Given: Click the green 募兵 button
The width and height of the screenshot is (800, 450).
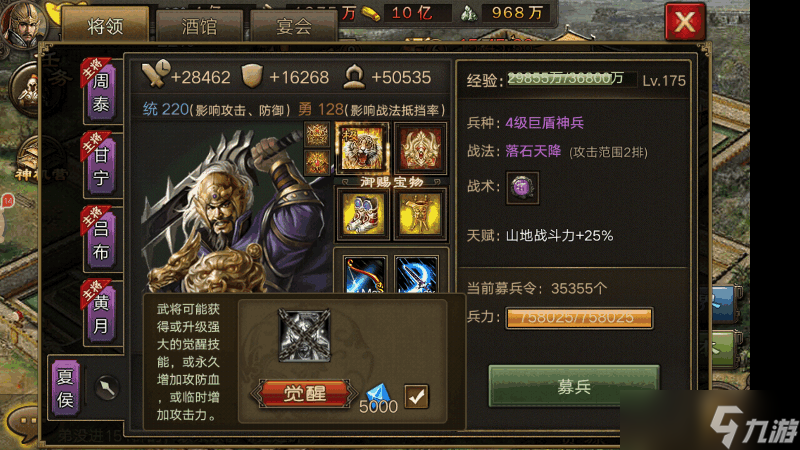Looking at the screenshot, I should pyautogui.click(x=574, y=387).
